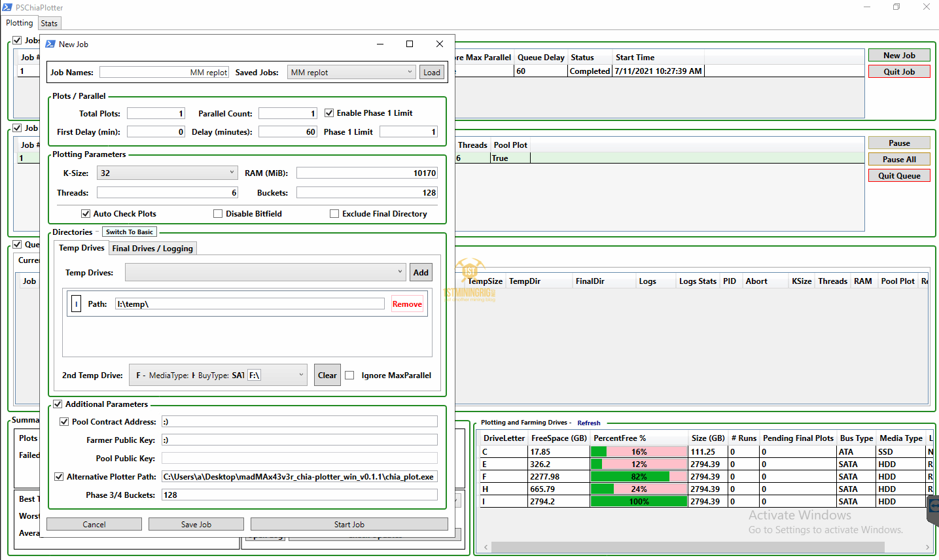Expand the K-Size dropdown
The image size is (939, 560).
point(167,173)
